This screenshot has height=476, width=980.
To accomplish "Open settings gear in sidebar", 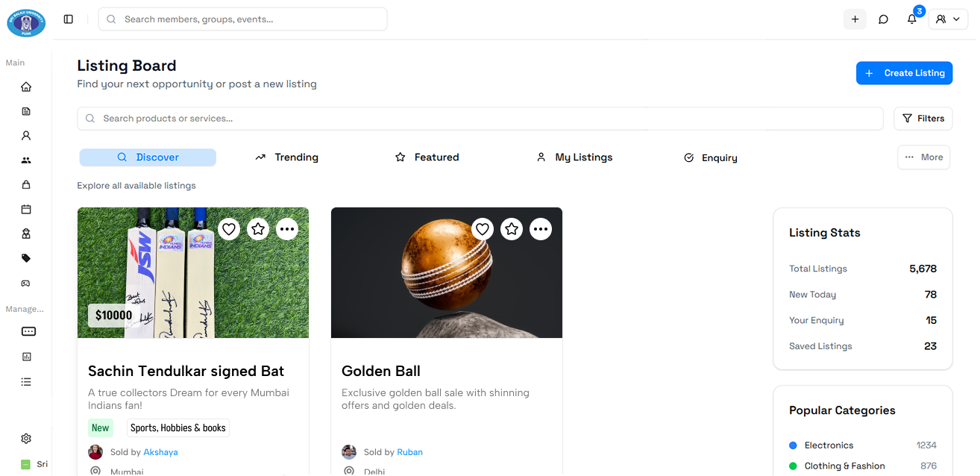I will [x=26, y=439].
